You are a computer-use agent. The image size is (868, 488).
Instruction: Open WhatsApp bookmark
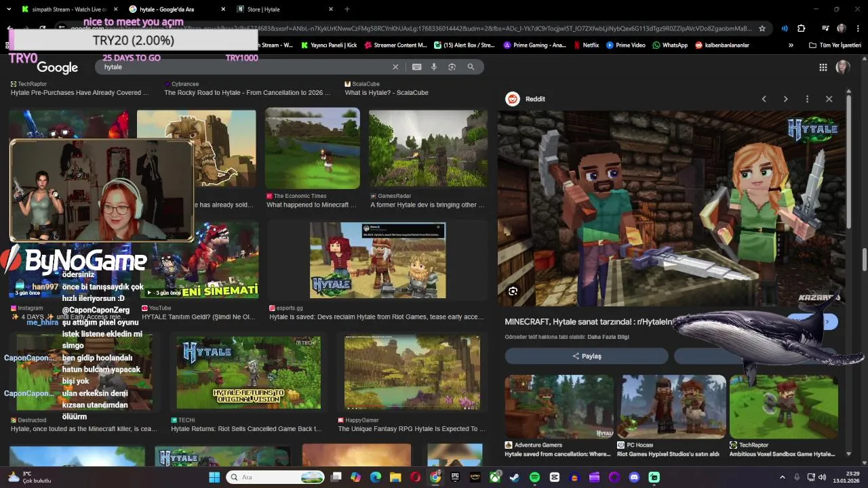(670, 45)
